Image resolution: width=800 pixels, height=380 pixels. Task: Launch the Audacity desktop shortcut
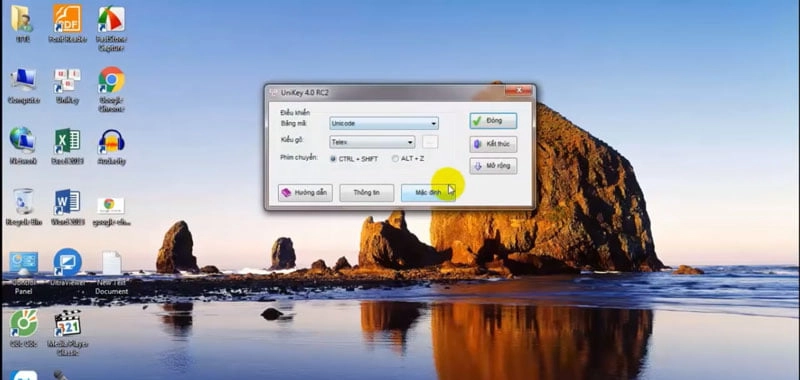coord(111,146)
